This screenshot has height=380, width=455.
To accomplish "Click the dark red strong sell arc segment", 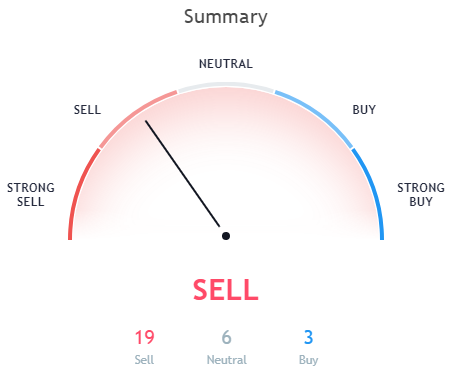I will 79,192.
